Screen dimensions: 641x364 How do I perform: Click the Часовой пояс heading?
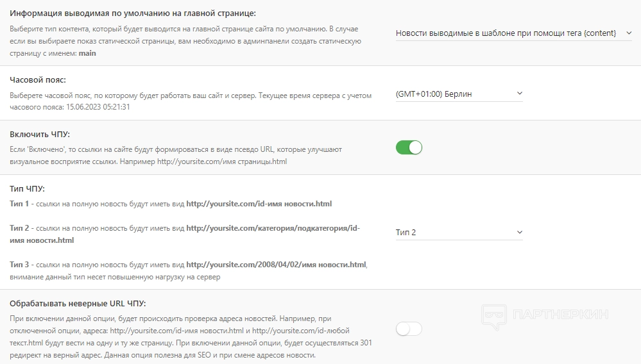pyautogui.click(x=38, y=80)
